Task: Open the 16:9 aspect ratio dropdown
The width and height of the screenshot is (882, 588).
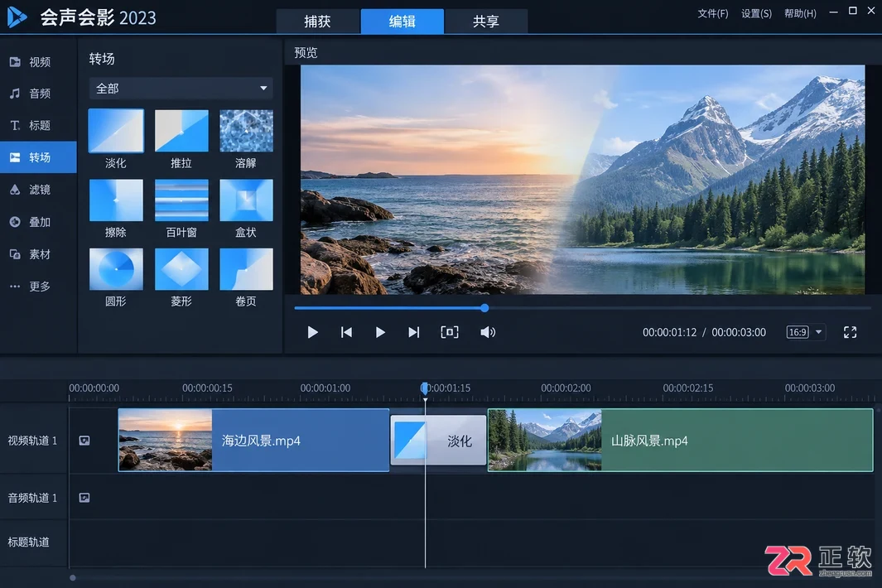Action: click(805, 332)
